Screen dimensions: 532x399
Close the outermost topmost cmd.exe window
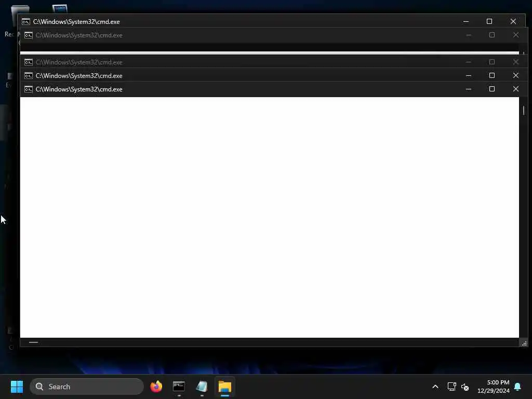click(513, 21)
